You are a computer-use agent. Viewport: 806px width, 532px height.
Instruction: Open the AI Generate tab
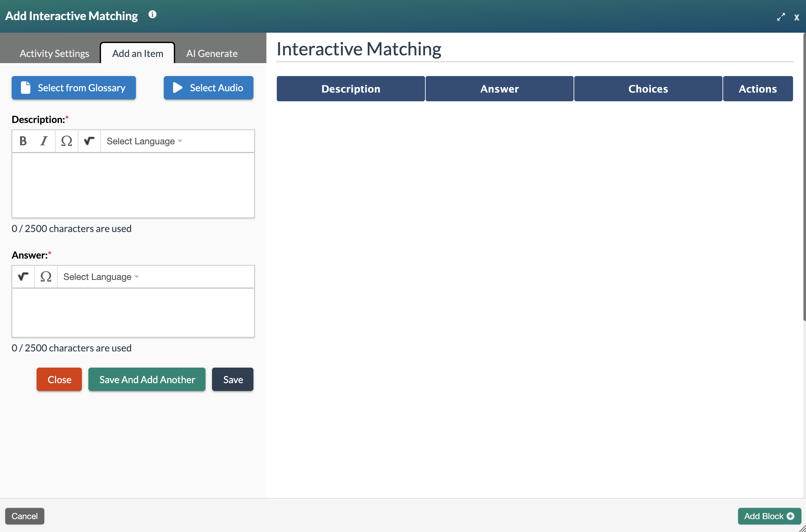(212, 53)
